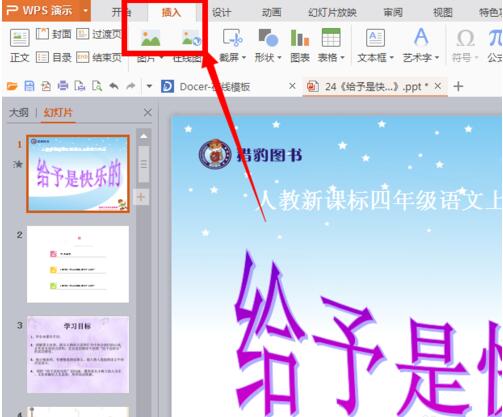Close the Docer-在线模板 tab

pos(292,86)
